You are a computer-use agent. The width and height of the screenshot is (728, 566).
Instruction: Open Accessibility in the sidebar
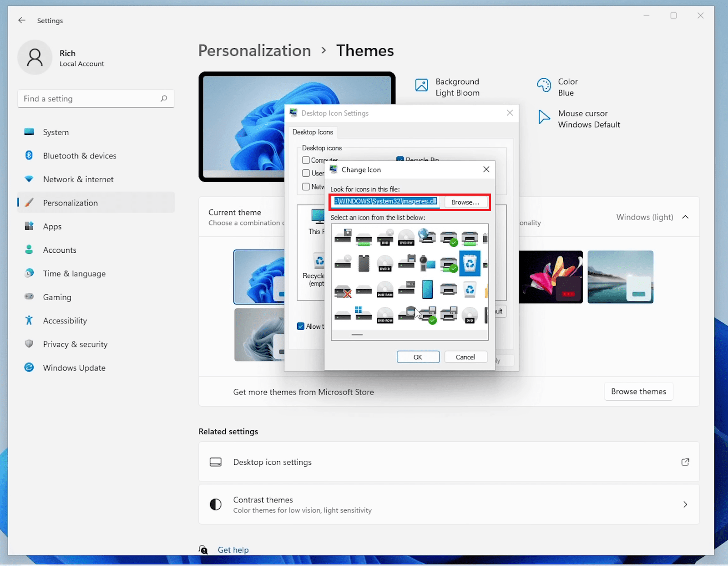pyautogui.click(x=65, y=321)
